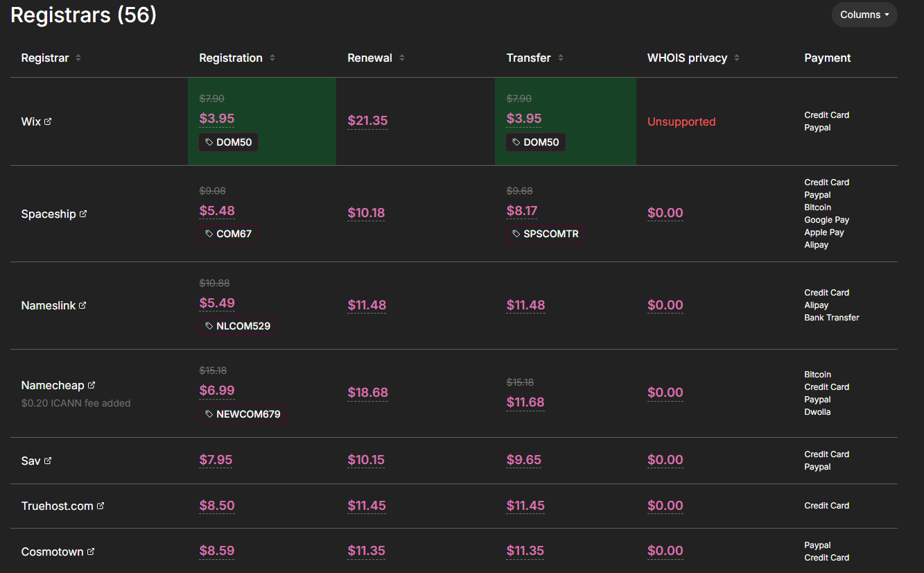Click Spaceship's Apple Pay payment option
This screenshot has width=924, height=573.
pyautogui.click(x=824, y=232)
